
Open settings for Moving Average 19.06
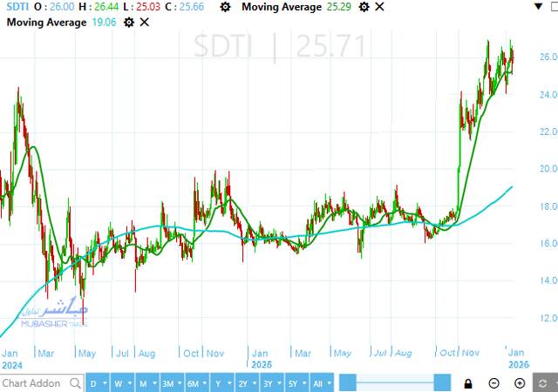point(129,22)
